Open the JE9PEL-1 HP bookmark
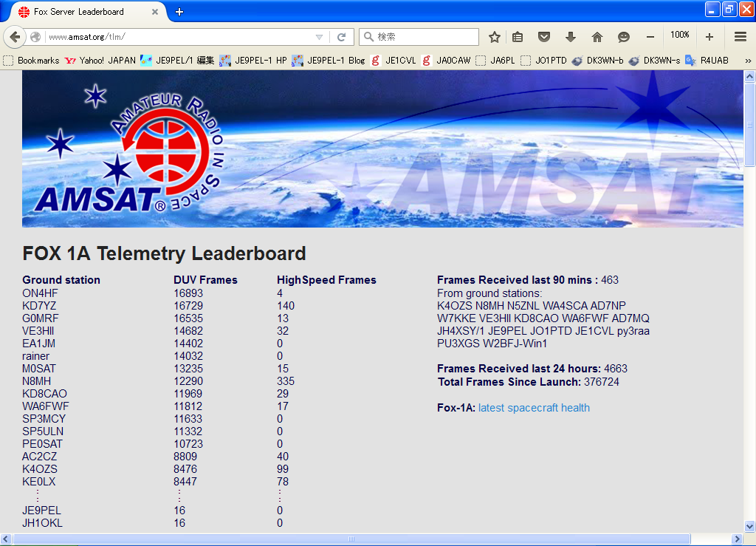 253,61
